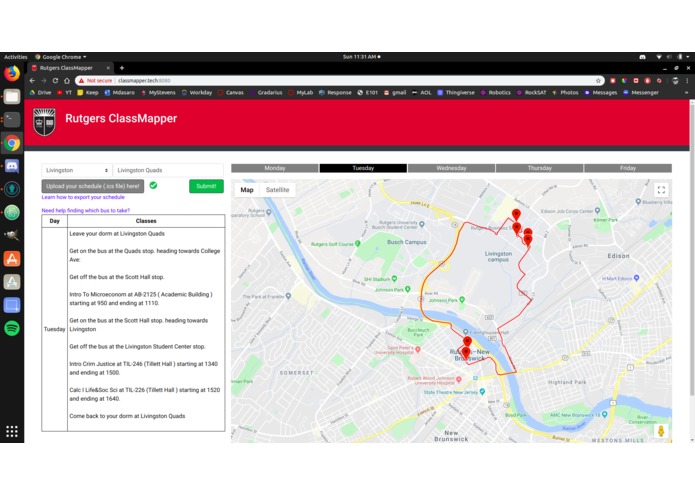Click the Livingston Quads dorm field

click(x=168, y=170)
